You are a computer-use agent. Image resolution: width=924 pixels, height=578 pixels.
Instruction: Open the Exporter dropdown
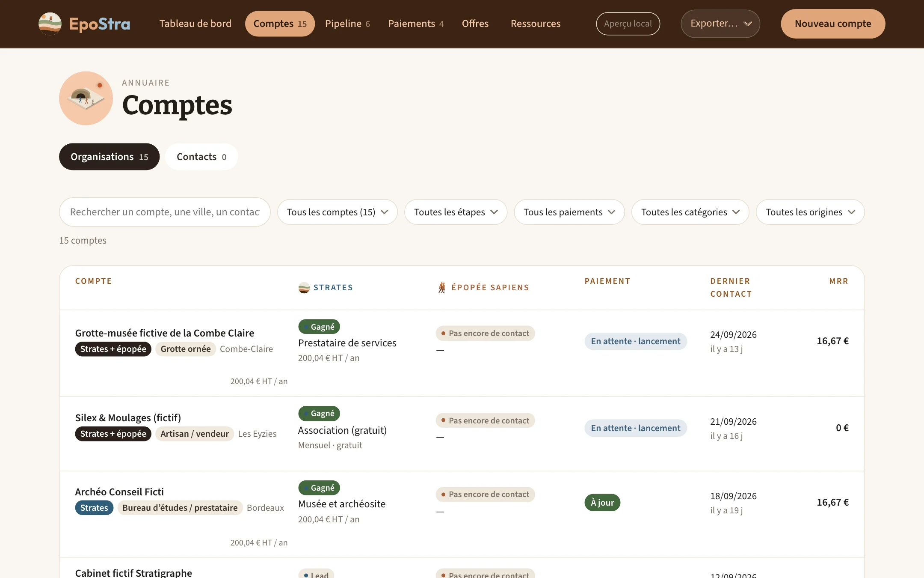click(x=720, y=24)
